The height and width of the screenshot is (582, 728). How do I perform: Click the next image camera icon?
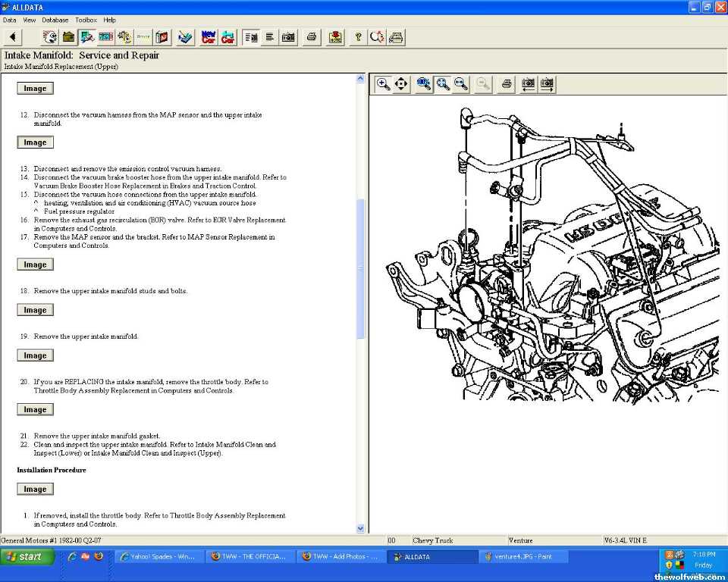coord(547,84)
